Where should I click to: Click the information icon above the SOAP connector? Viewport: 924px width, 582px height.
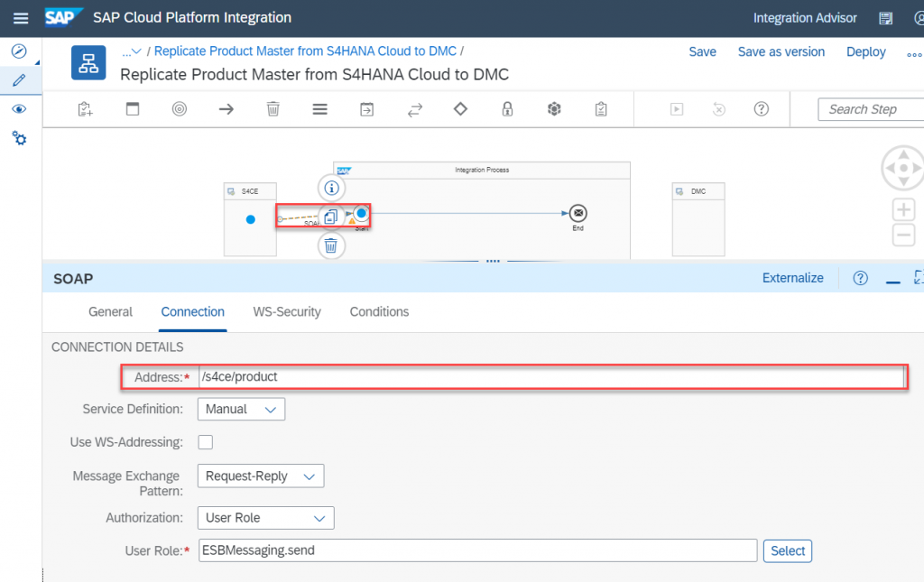click(x=332, y=188)
